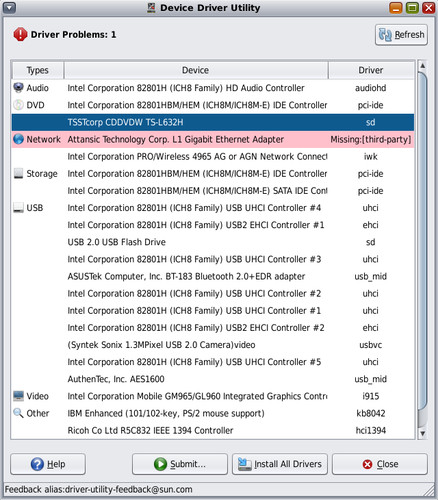Image resolution: width=438 pixels, height=500 pixels.
Task: Click the i915 driver cell
Action: pyautogui.click(x=371, y=396)
